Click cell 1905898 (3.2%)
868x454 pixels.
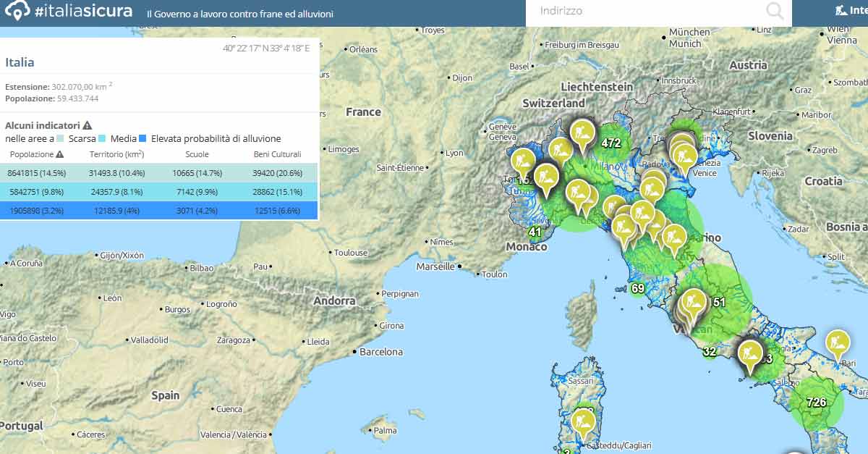[37, 211]
